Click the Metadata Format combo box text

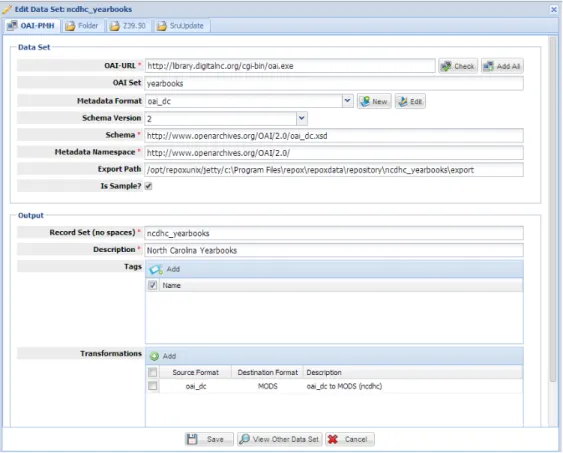244,101
